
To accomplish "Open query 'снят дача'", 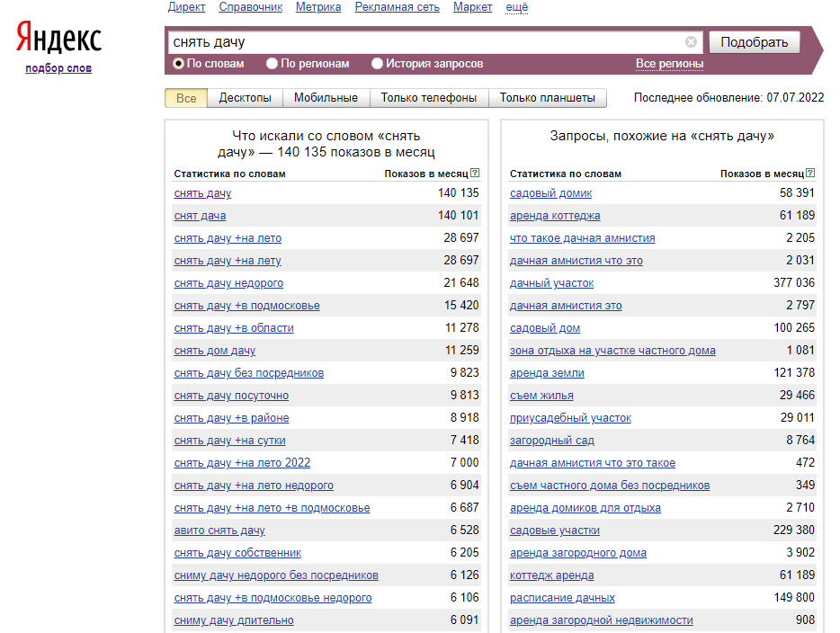I will [x=200, y=216].
